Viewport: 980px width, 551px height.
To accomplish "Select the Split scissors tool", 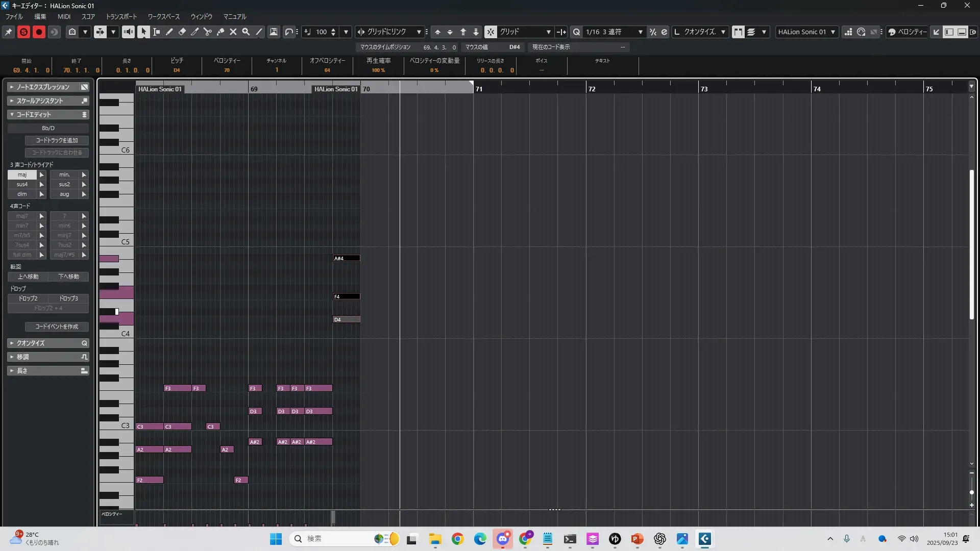I will [x=208, y=32].
